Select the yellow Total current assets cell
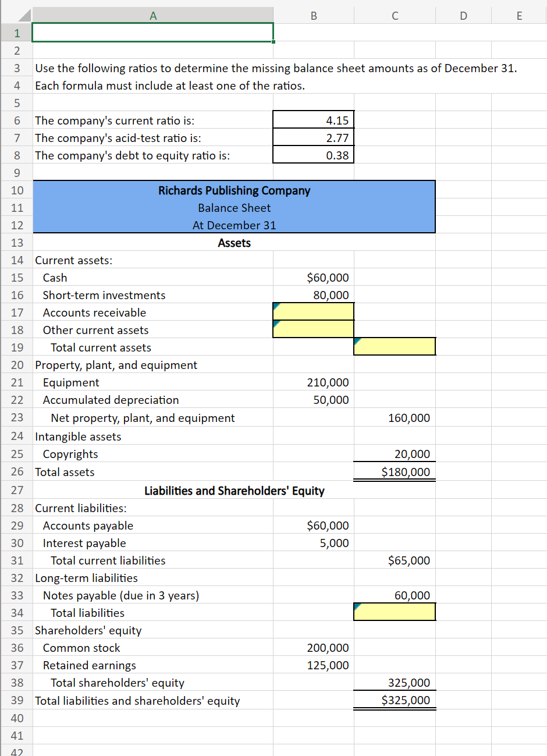 point(394,346)
